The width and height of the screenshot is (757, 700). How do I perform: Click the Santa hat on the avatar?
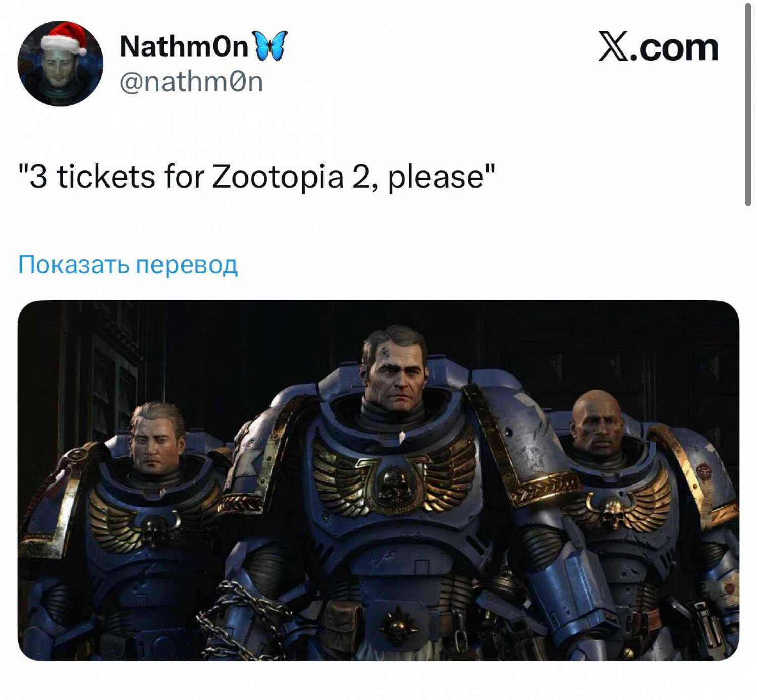coord(63,38)
